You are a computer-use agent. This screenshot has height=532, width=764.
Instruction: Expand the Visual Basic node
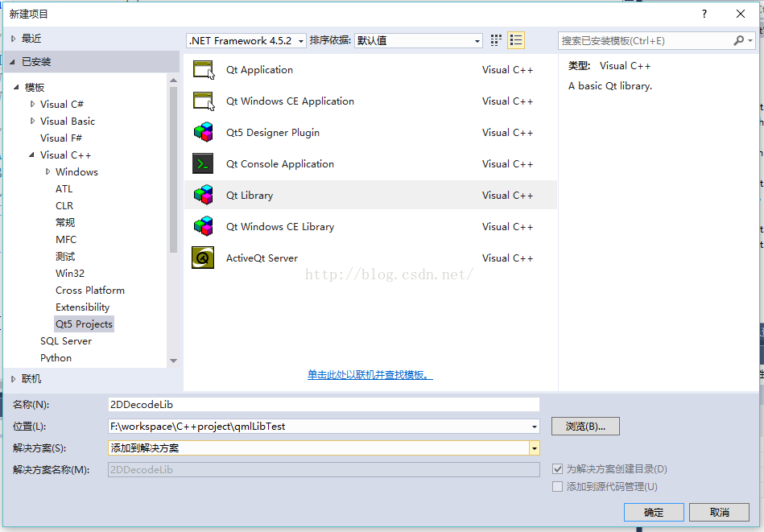coord(32,121)
